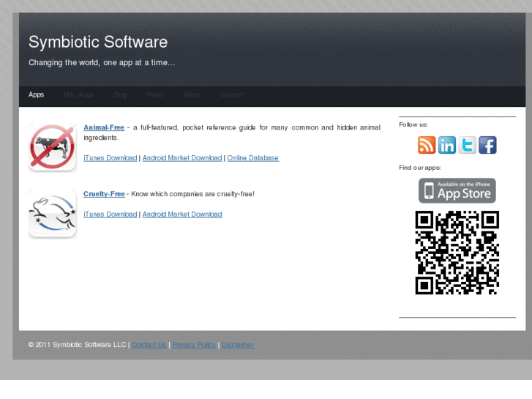Open the RSS feed icon
Image resolution: width=532 pixels, height=399 pixels.
point(427,145)
